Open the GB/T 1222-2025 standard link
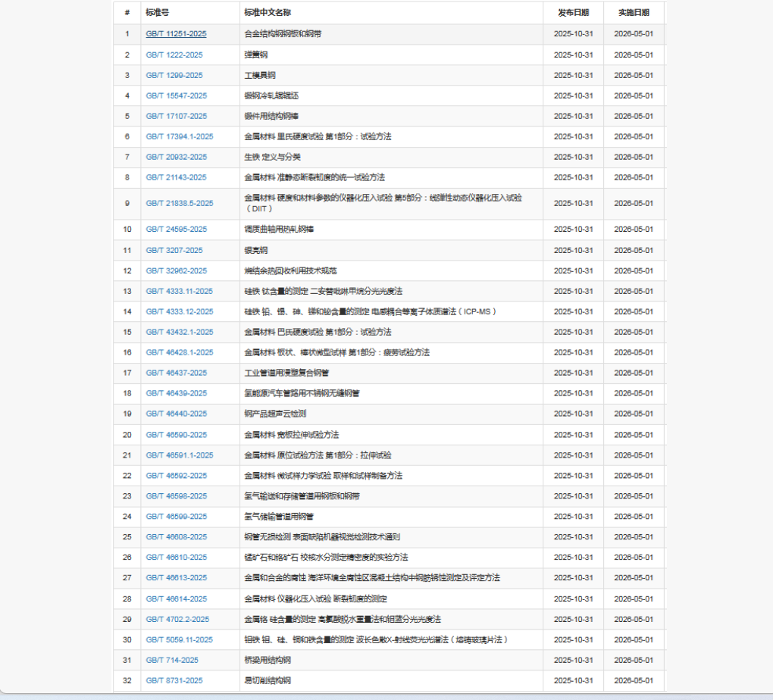Viewport: 773px width, 700px height. point(174,55)
